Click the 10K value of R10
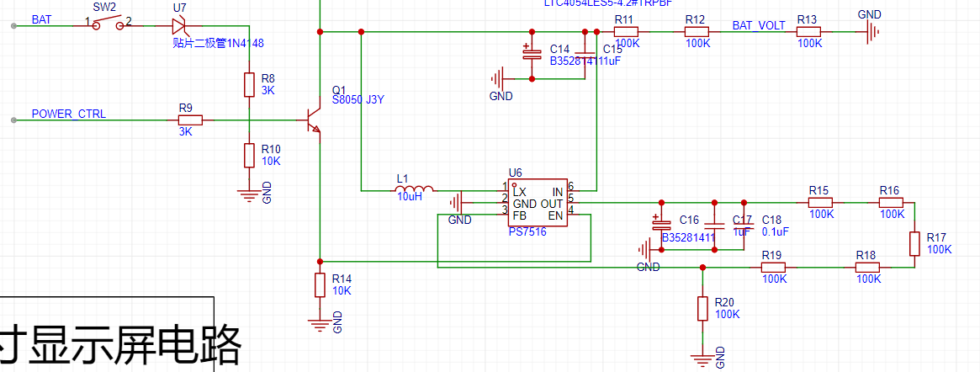980x372 pixels. tap(271, 162)
